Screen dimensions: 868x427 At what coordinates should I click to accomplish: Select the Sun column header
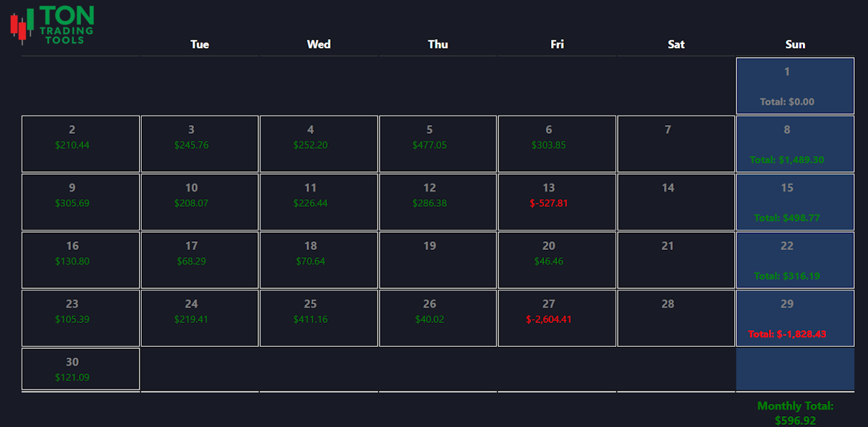click(795, 44)
